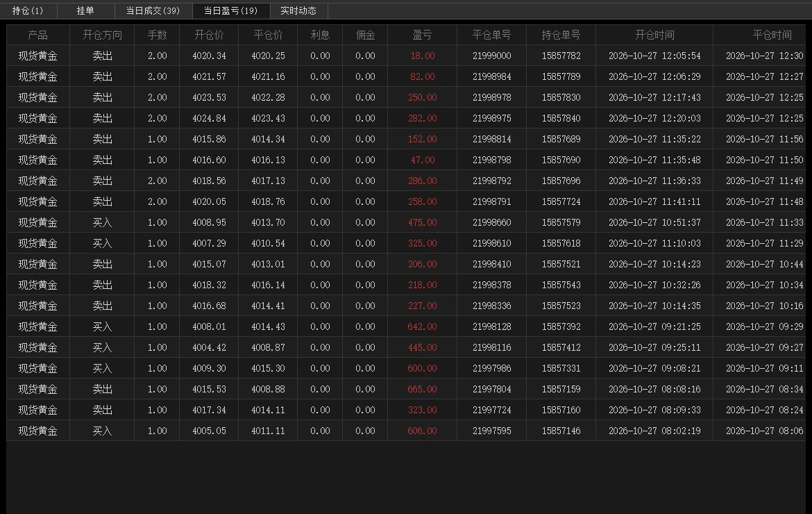Select close time 2026-10-27 08:06
The height and width of the screenshot is (514, 812).
click(764, 431)
